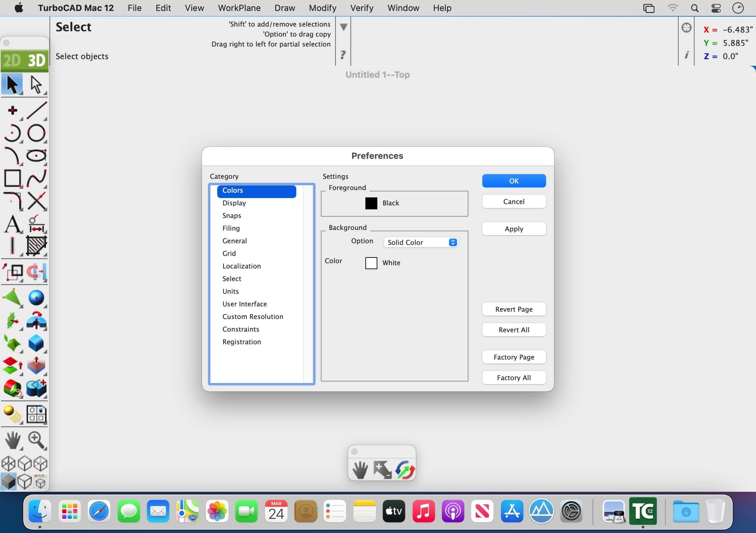
Task: Select the blue sphere primitive tool
Action: pos(36,298)
